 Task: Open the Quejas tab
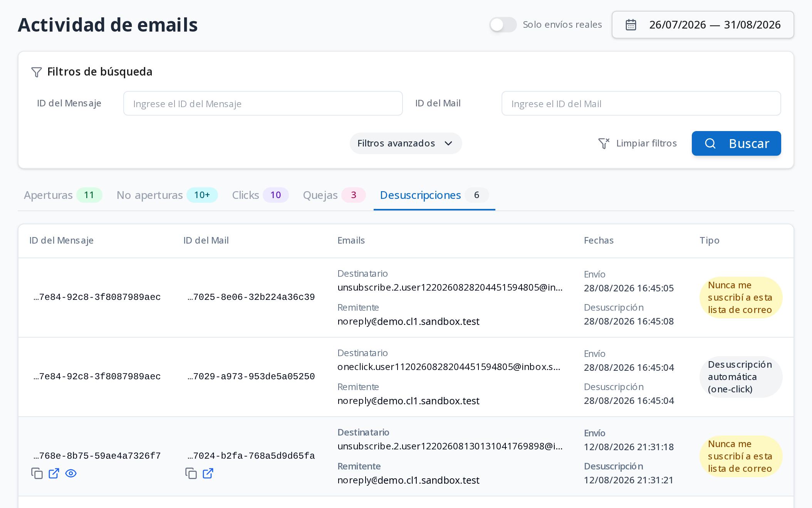click(x=334, y=195)
